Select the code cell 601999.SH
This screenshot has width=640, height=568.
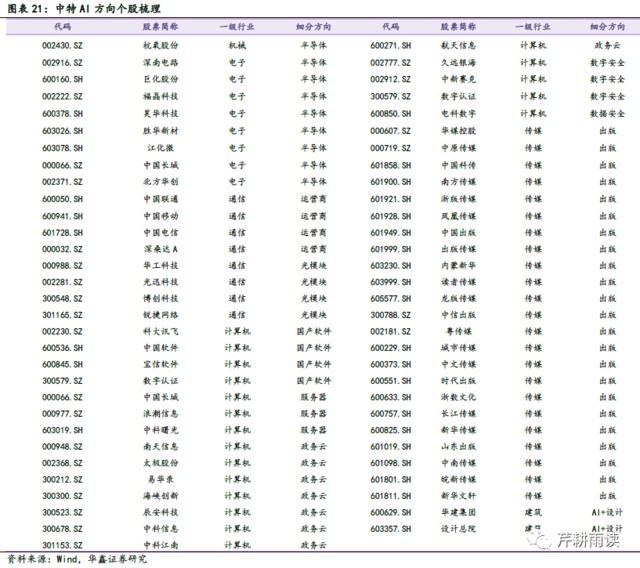coord(391,249)
